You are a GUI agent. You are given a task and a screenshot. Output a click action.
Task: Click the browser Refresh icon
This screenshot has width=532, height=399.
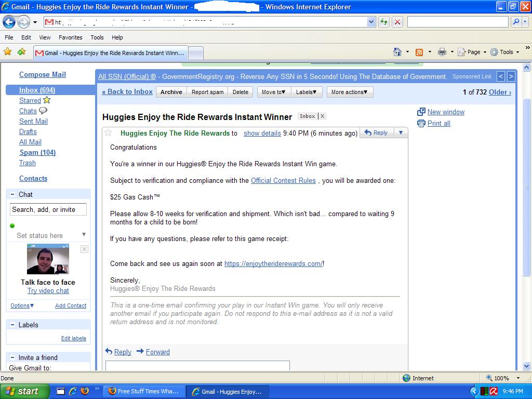(x=384, y=22)
